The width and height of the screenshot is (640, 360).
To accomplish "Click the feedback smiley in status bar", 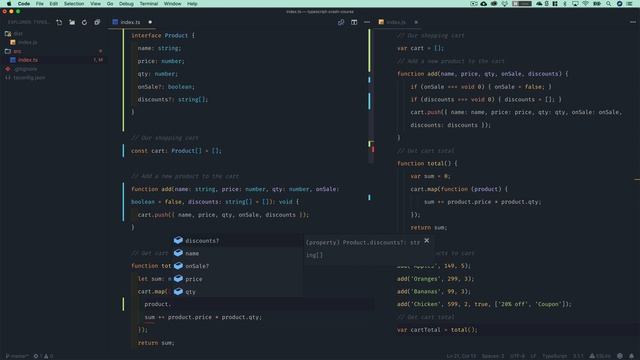I will coord(620,356).
